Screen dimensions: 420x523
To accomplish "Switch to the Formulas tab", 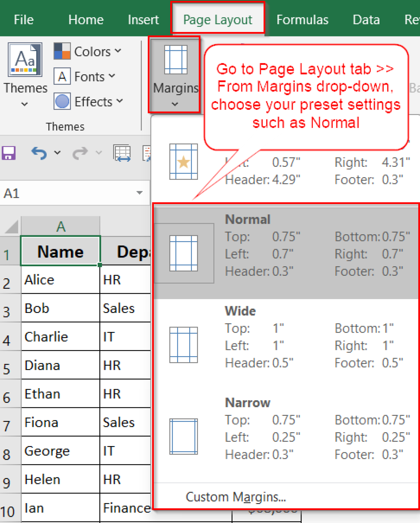I will pyautogui.click(x=302, y=19).
